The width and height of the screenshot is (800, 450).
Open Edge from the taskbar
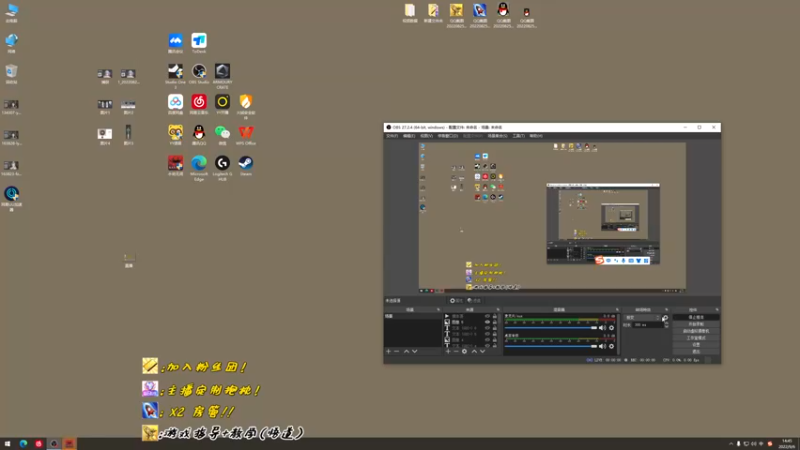tap(23, 444)
